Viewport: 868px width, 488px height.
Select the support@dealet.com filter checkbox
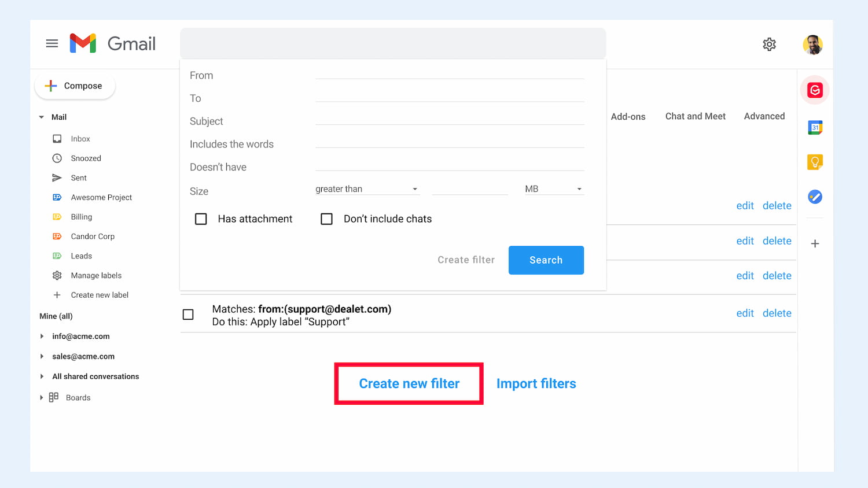pos(188,314)
